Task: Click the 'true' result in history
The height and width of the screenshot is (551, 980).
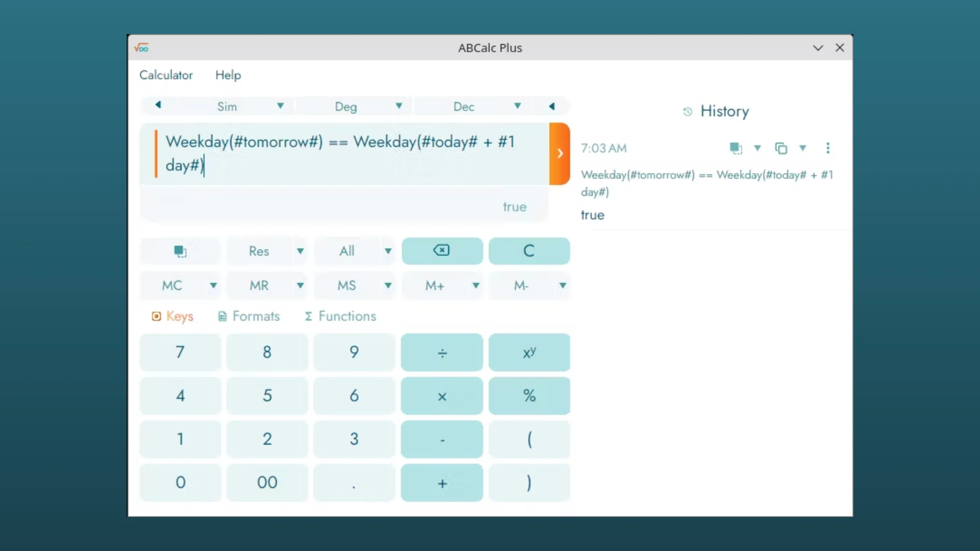Action: click(592, 215)
